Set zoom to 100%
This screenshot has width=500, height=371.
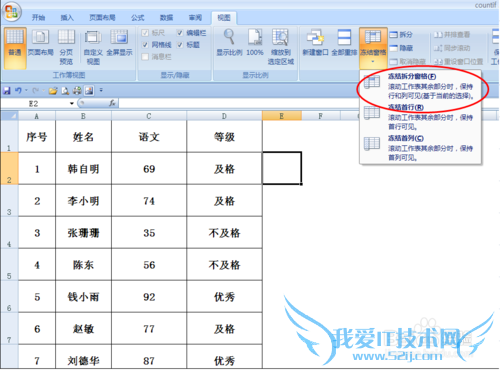[255, 43]
